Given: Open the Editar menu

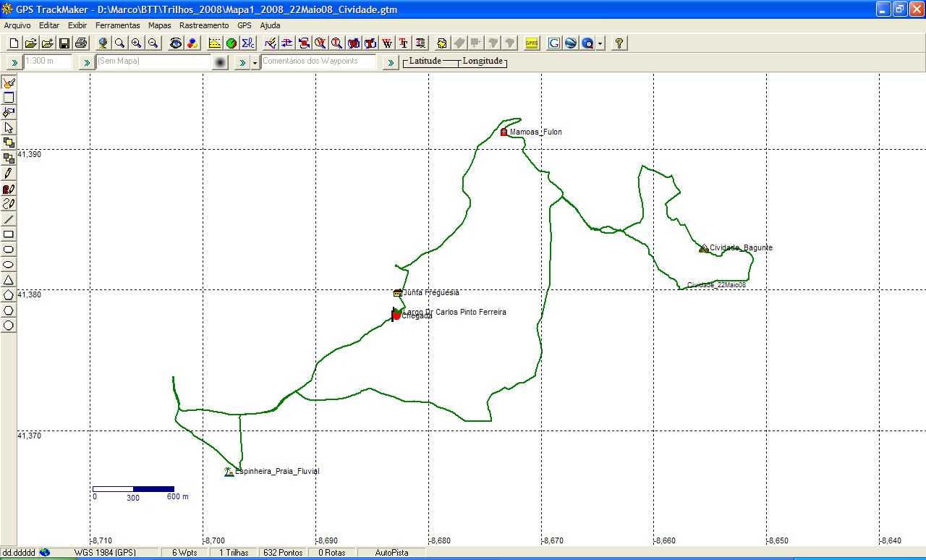Looking at the screenshot, I should 49,25.
